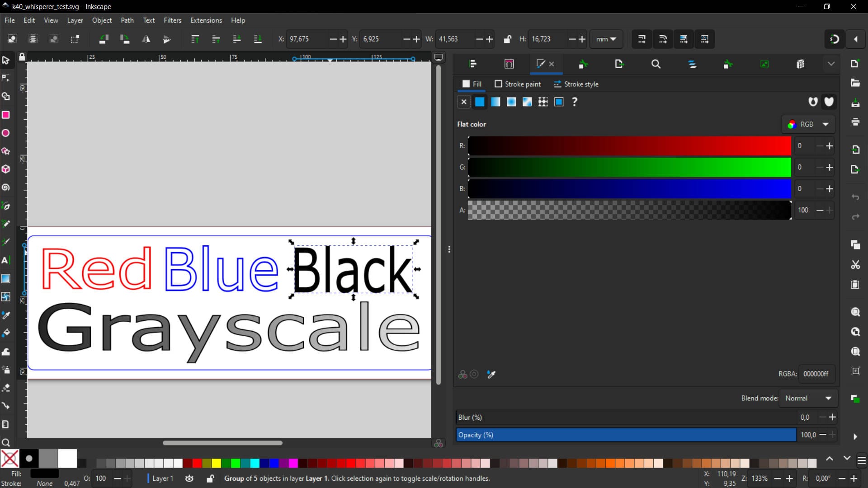Image resolution: width=868 pixels, height=488 pixels.
Task: Choose the linear gradient fill type
Action: (495, 102)
